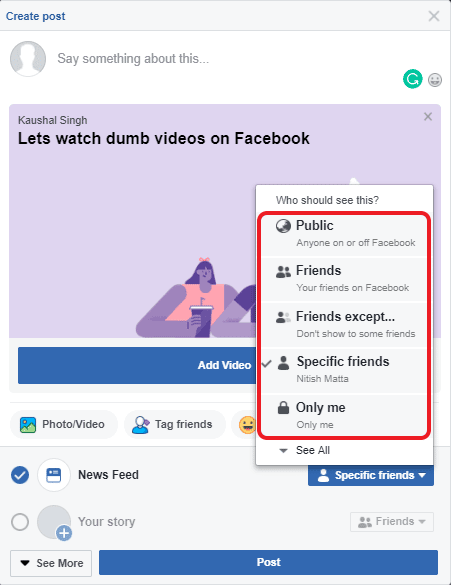Choose Public audience option

pyautogui.click(x=344, y=234)
